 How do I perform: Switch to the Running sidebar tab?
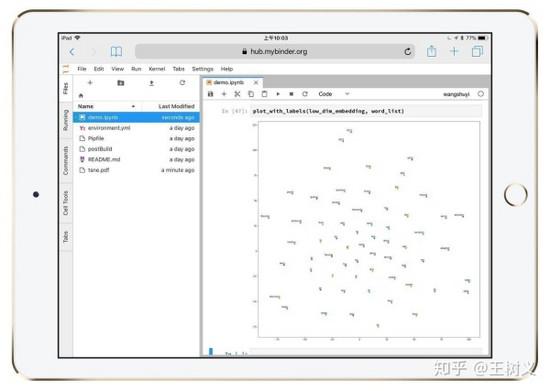coord(66,120)
